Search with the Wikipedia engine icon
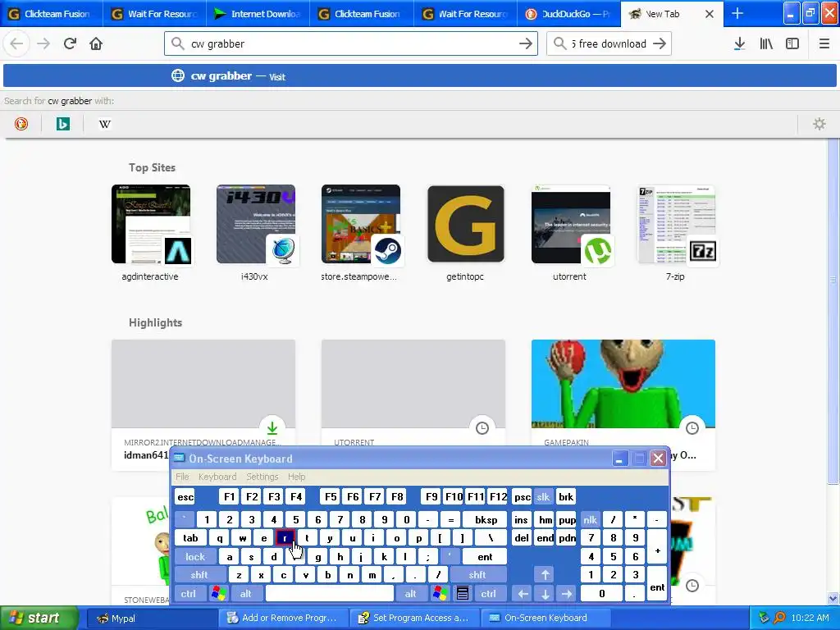 tap(104, 124)
